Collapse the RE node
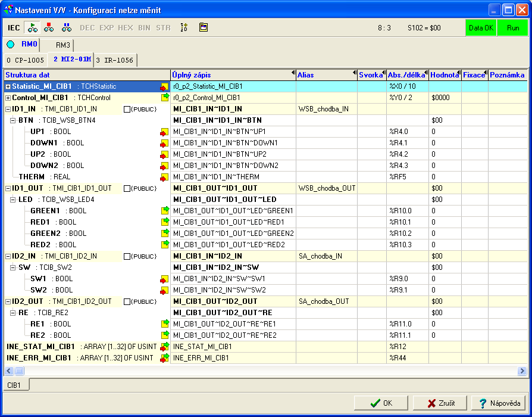This screenshot has width=532, height=417. click(x=13, y=313)
